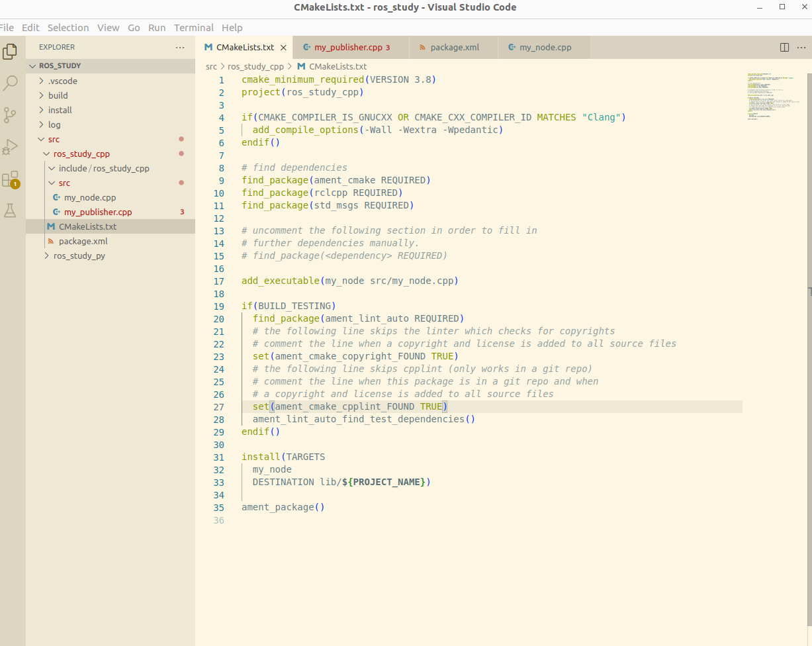Image resolution: width=812 pixels, height=646 pixels.
Task: Open my_publisher.cpp from the explorer tree
Action: pos(111,212)
